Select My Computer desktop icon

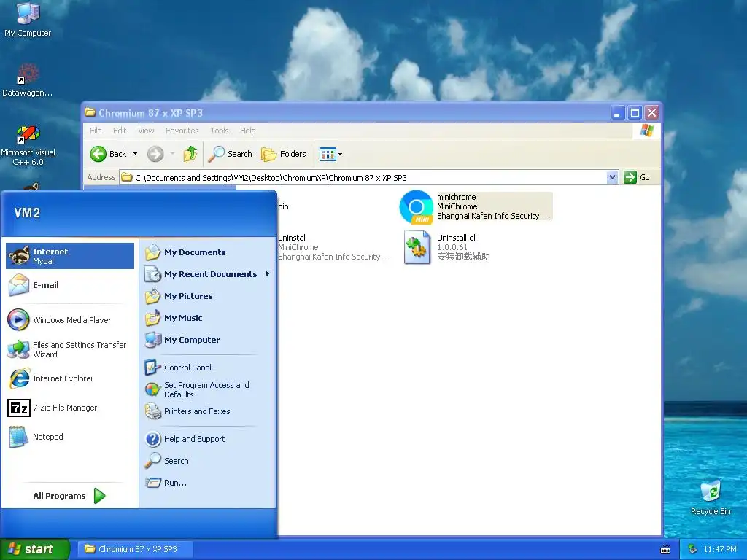(x=28, y=20)
